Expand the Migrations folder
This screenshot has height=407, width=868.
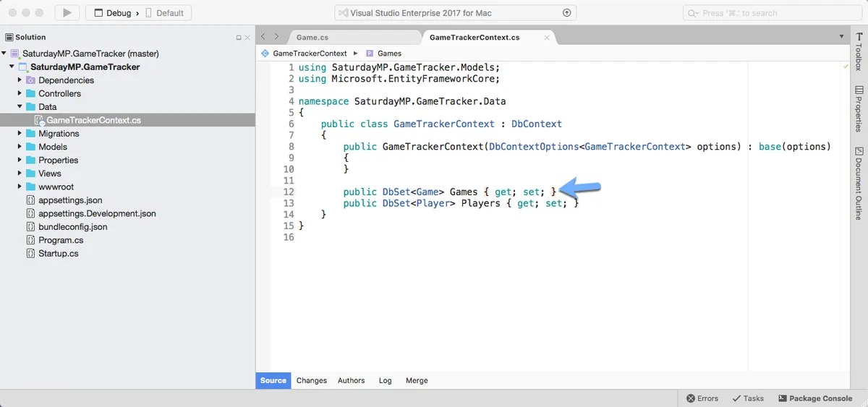pos(20,134)
